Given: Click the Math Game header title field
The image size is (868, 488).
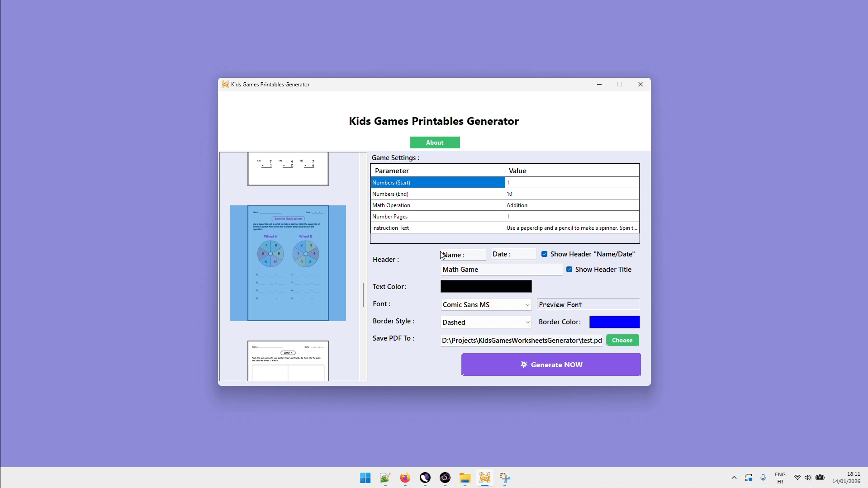Looking at the screenshot, I should tap(501, 270).
